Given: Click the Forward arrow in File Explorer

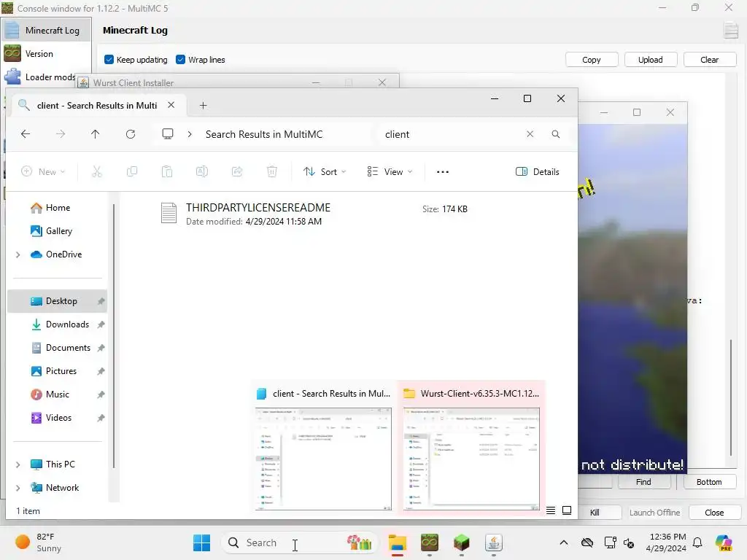Looking at the screenshot, I should tap(61, 134).
